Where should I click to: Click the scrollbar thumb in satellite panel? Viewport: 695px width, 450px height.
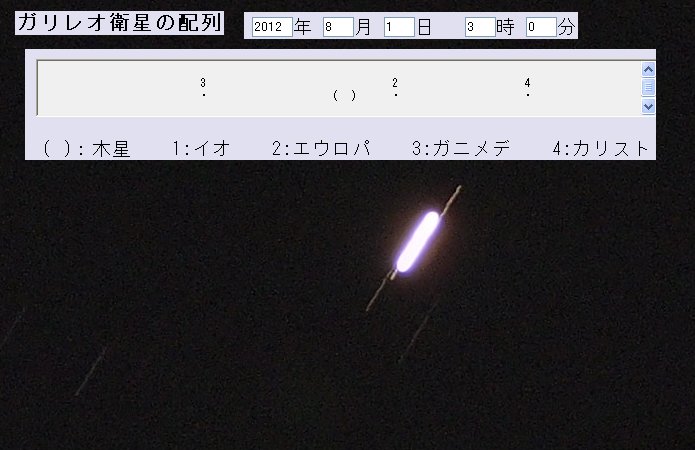648,87
